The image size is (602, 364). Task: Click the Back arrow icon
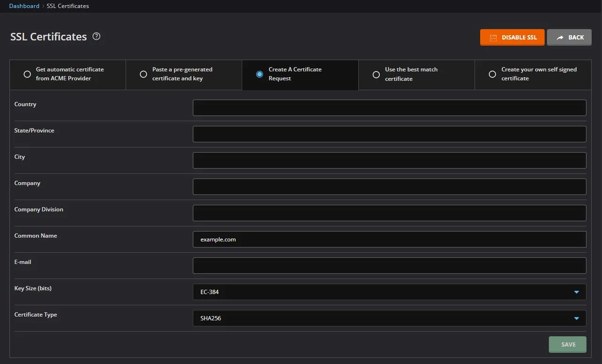pyautogui.click(x=560, y=38)
